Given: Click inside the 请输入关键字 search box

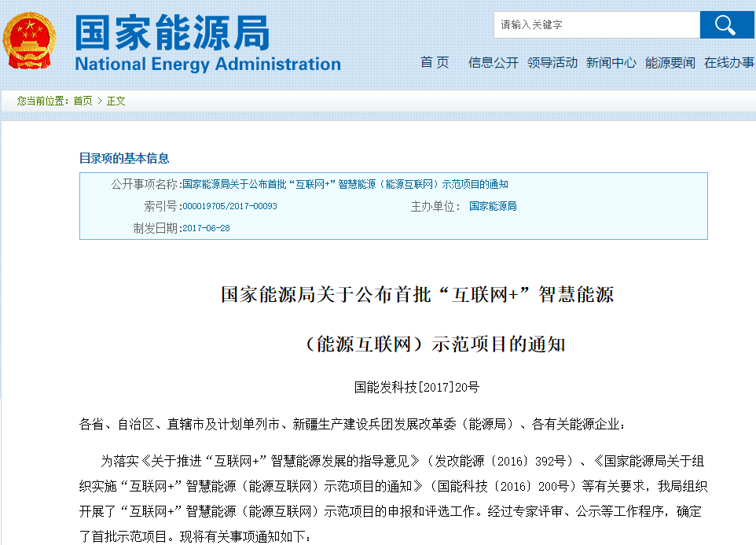Looking at the screenshot, I should (595, 24).
